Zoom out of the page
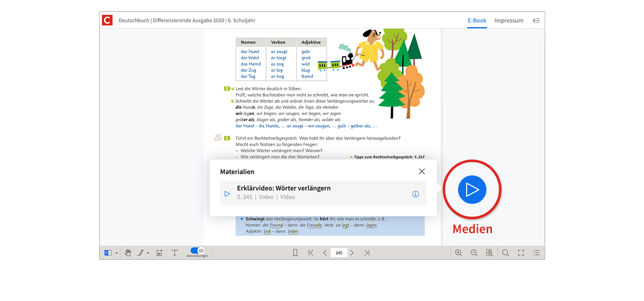The image size is (644, 301). click(x=474, y=253)
